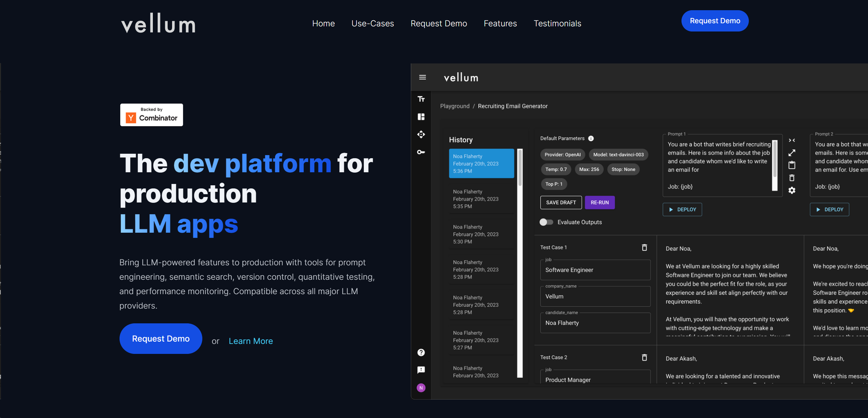Follow the Learn More link
The width and height of the screenshot is (868, 418).
tap(250, 341)
